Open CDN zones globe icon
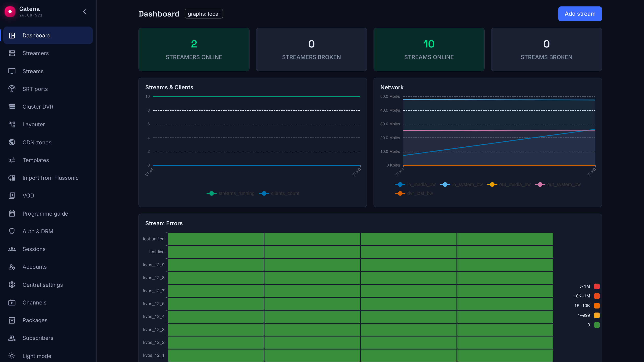Screen dimensions: 644x362 (12, 142)
